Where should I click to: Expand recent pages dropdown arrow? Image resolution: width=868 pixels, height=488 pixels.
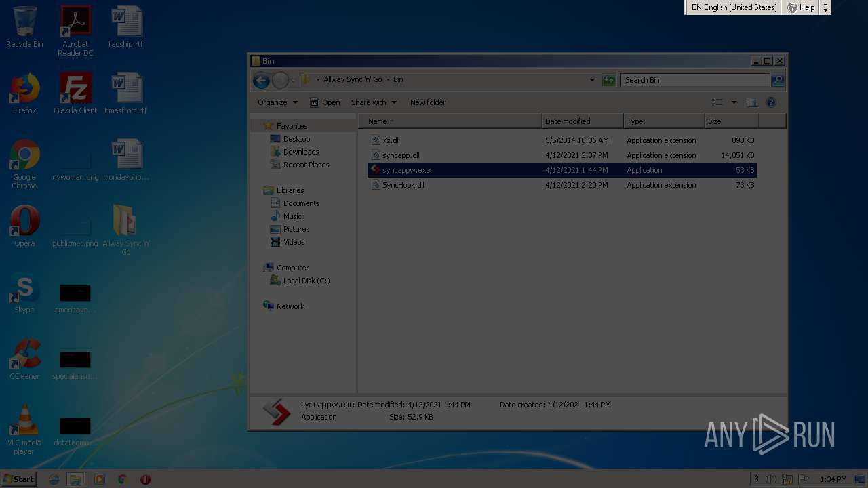(x=293, y=80)
